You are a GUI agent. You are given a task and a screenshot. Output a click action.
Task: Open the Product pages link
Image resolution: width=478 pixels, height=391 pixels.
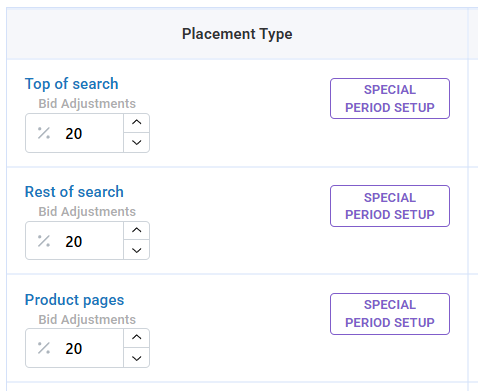coord(75,300)
